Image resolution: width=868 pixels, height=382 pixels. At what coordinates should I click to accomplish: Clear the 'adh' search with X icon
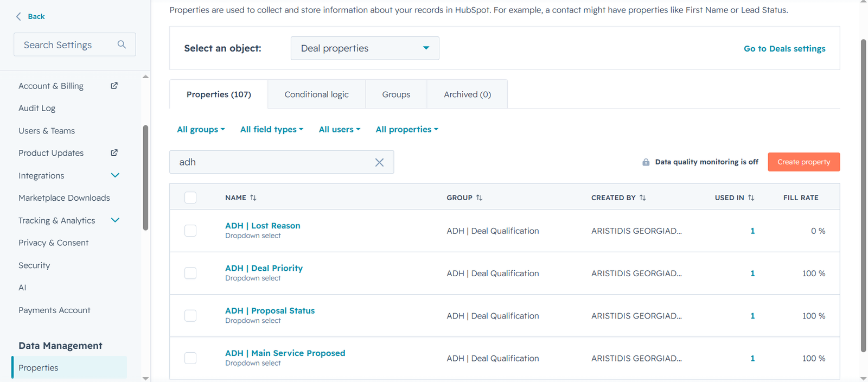[x=379, y=162]
